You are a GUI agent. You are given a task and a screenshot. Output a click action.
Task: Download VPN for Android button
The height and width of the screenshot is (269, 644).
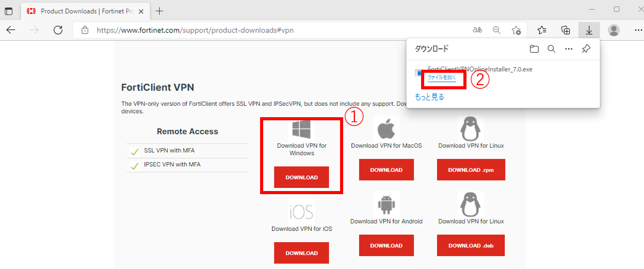coord(386,246)
